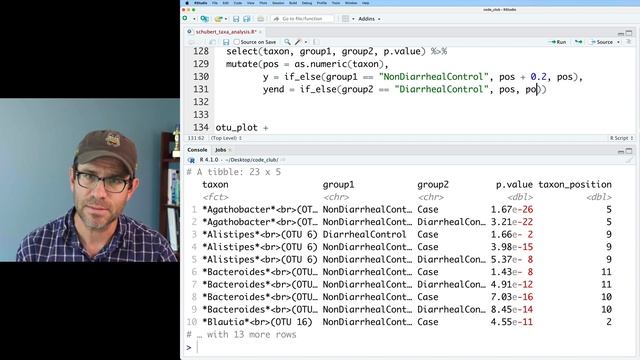The height and width of the screenshot is (360, 640).
Task: Focus the Go to file/function field
Action: coord(302,19)
